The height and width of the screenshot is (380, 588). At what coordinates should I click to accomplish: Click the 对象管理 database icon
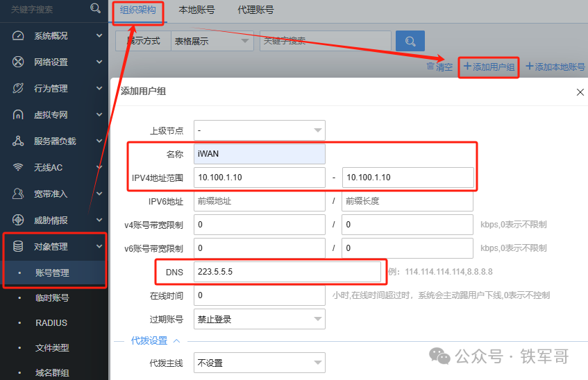pos(18,246)
